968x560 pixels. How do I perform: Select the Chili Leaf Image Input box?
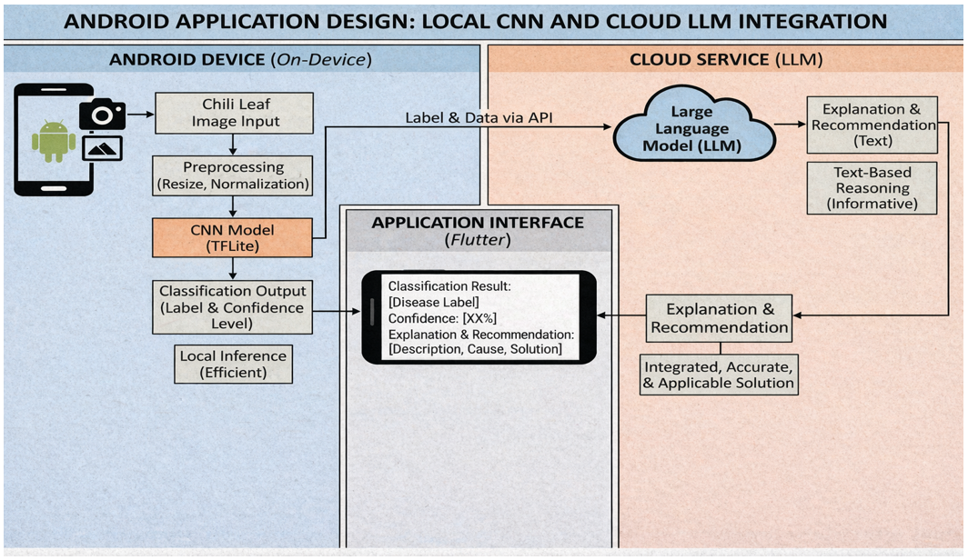(x=234, y=113)
